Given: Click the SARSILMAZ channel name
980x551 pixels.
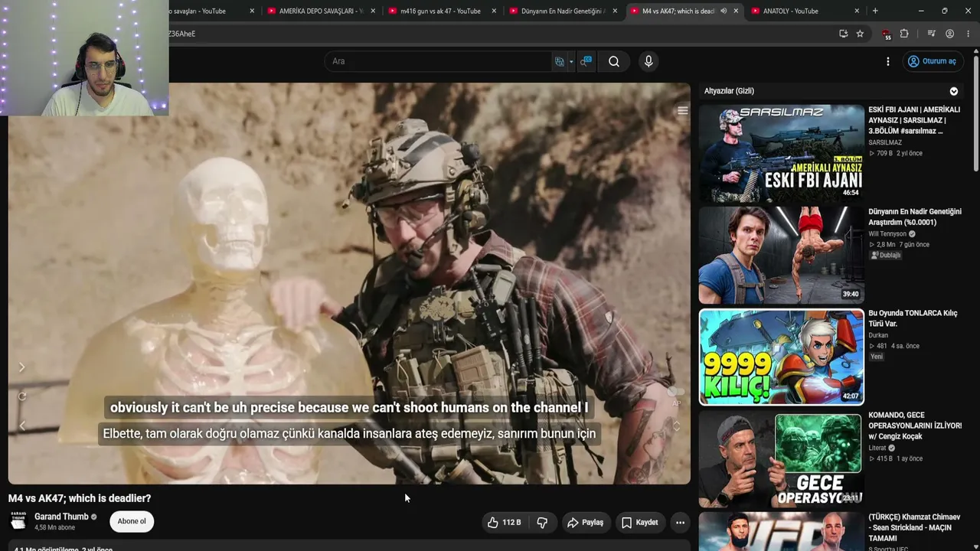Looking at the screenshot, I should click(885, 143).
